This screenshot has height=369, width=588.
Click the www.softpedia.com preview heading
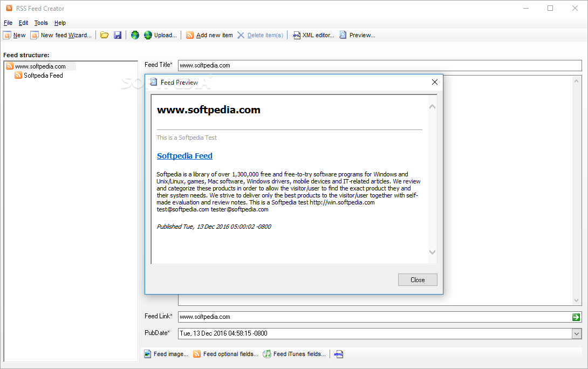209,110
